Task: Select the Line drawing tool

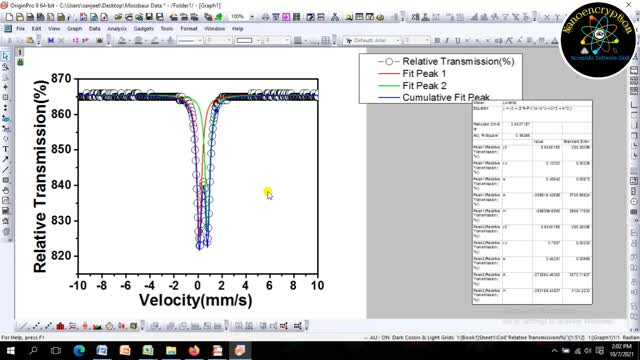Action: pyautogui.click(x=5, y=170)
